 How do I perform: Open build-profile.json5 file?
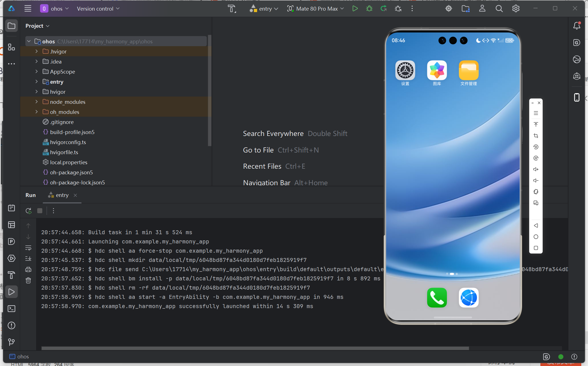pyautogui.click(x=72, y=132)
